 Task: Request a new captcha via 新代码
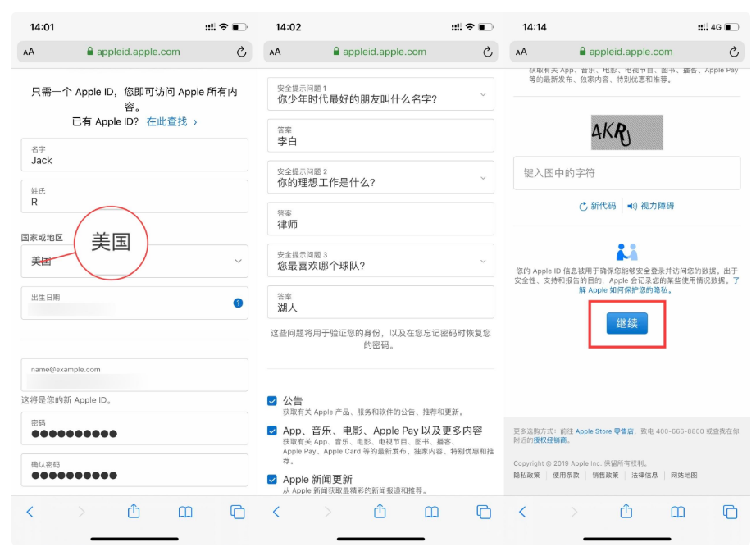point(598,206)
